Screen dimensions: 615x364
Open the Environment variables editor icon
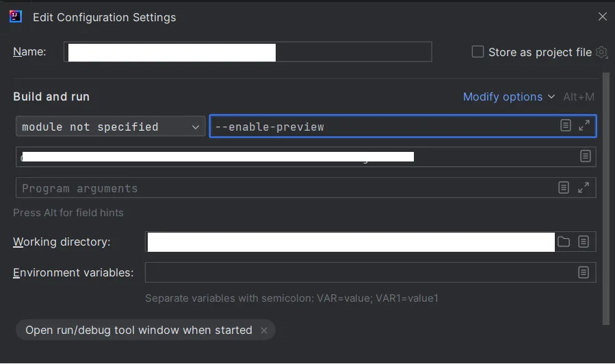point(584,272)
